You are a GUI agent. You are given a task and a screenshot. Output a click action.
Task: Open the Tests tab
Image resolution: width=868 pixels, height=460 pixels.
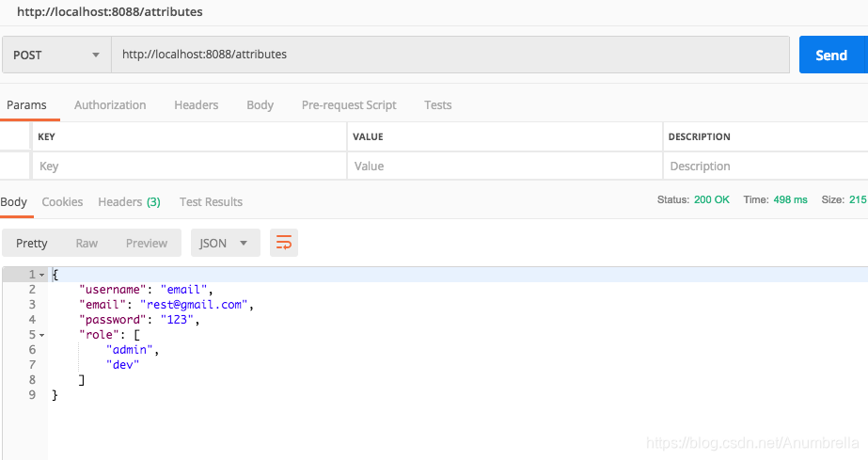(x=438, y=105)
